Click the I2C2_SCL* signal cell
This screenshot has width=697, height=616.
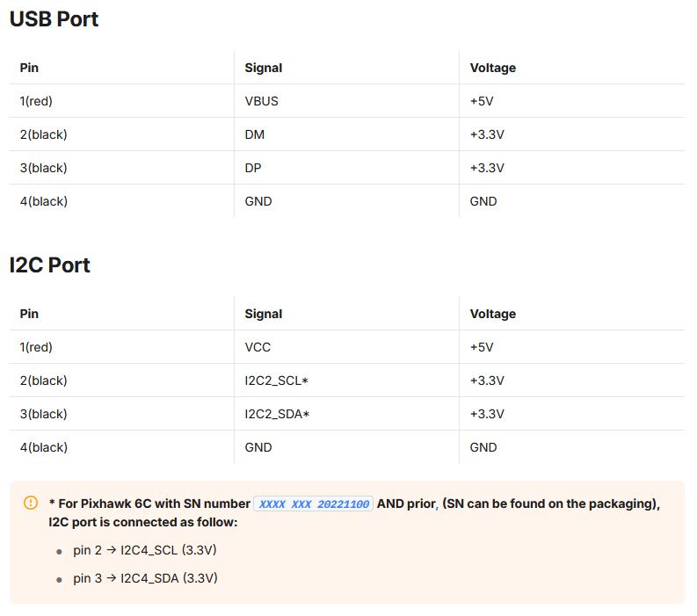click(x=277, y=380)
